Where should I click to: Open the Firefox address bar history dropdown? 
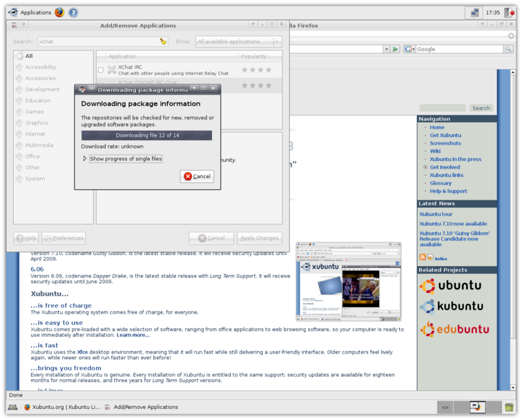click(386, 49)
